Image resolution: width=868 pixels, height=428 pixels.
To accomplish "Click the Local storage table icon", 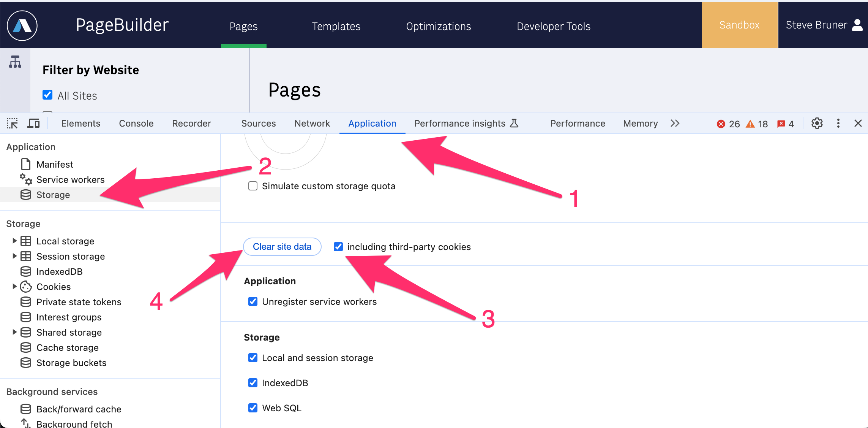I will pyautogui.click(x=26, y=241).
